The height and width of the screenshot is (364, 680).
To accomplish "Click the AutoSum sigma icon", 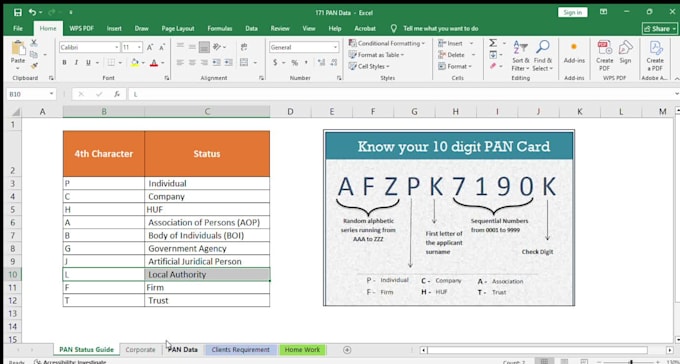I will pyautogui.click(x=493, y=43).
